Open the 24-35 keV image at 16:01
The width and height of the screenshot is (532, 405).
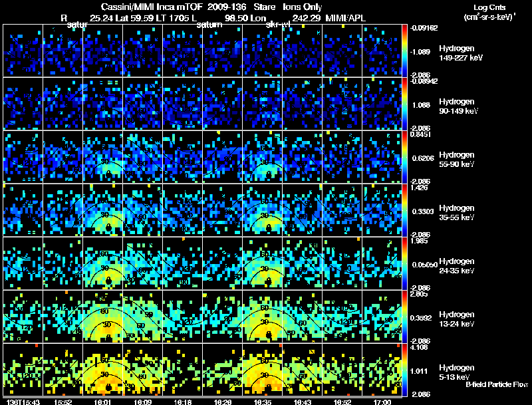coord(102,263)
